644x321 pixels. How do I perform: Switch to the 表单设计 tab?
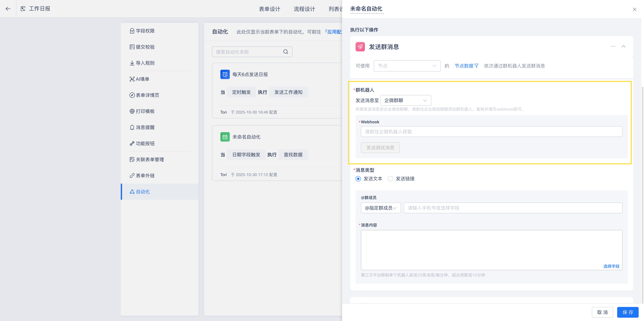270,9
